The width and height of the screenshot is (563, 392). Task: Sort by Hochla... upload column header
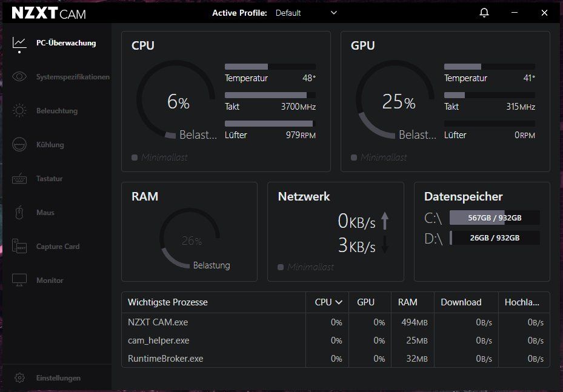coord(522,302)
